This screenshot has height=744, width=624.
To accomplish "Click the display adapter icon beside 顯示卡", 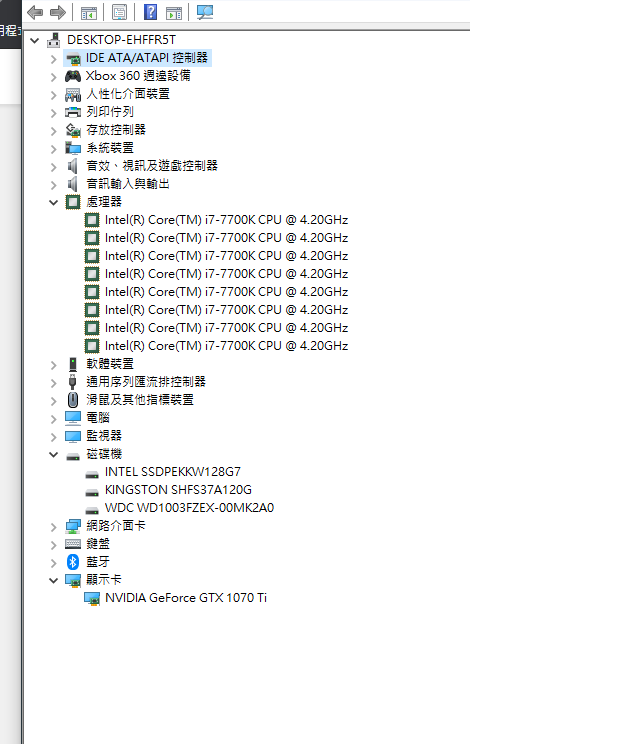I will tap(73, 580).
